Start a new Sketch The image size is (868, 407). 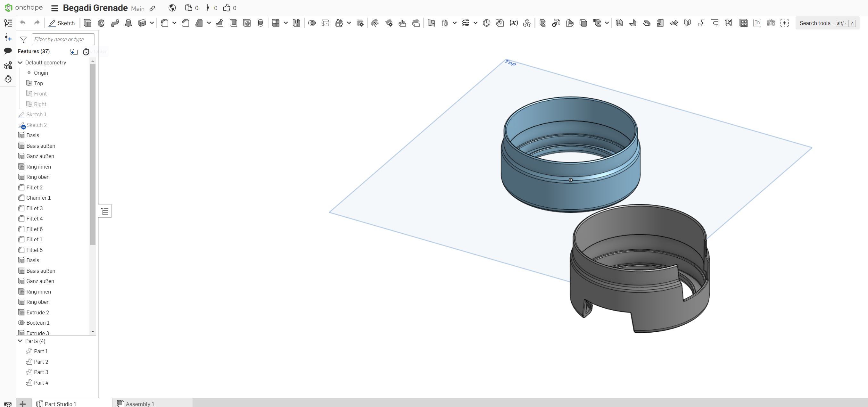(62, 23)
